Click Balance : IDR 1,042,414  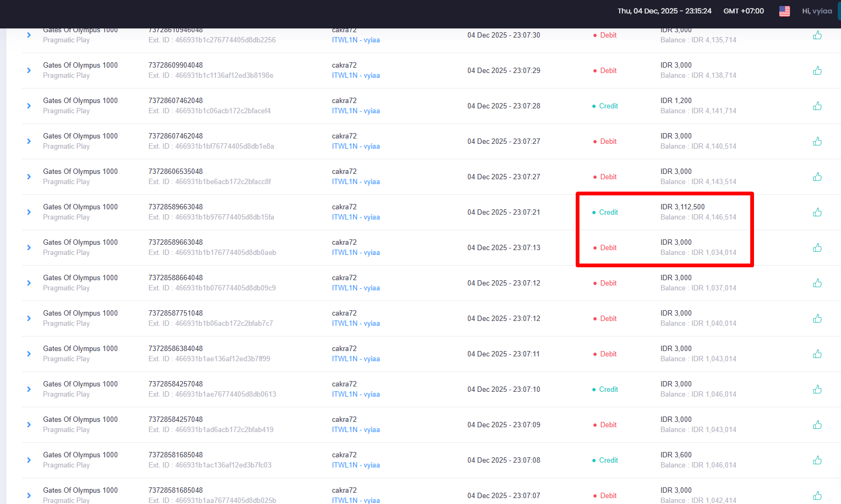click(698, 500)
